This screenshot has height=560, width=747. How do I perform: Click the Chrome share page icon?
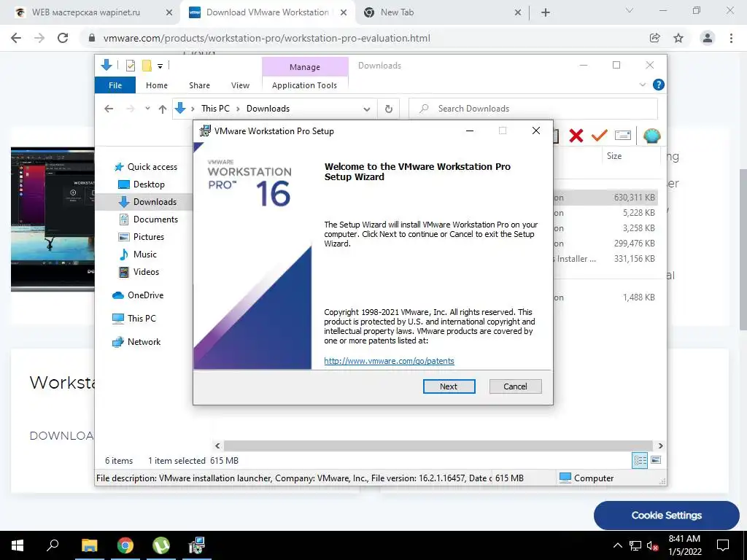[x=655, y=38]
